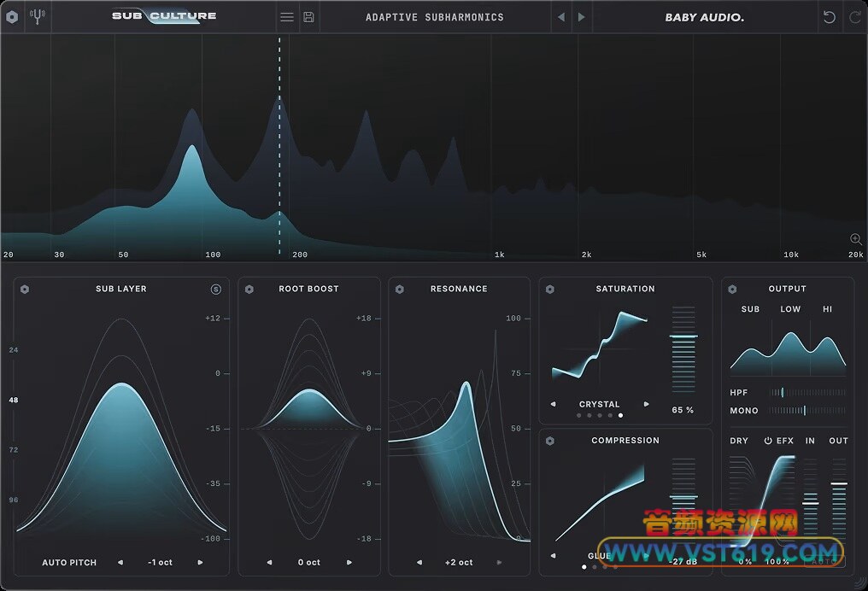
Task: Click the HPF slider
Action: point(807,392)
